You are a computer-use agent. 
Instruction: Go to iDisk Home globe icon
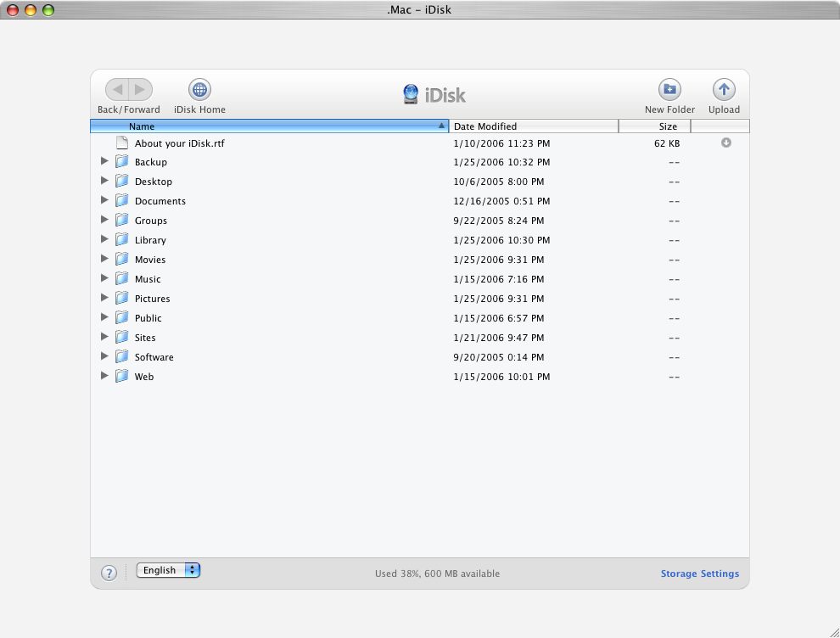pyautogui.click(x=200, y=89)
